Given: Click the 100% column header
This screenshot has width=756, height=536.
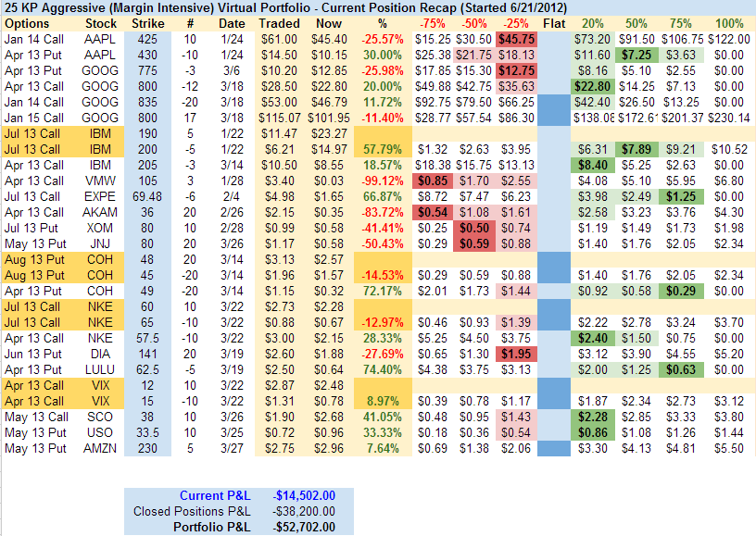Looking at the screenshot, I should coord(729,22).
